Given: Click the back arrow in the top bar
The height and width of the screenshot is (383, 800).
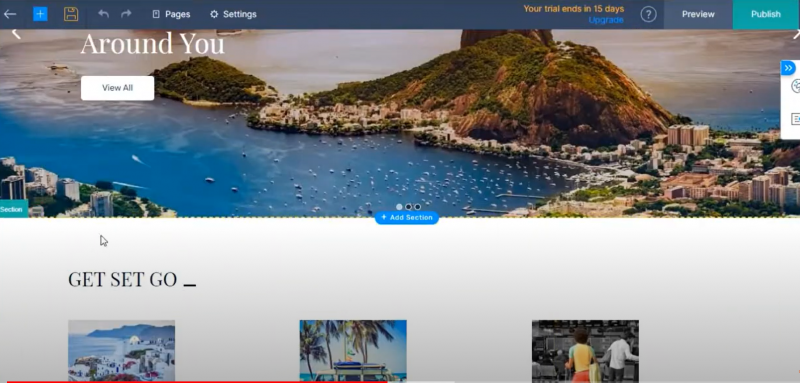Looking at the screenshot, I should coord(10,14).
